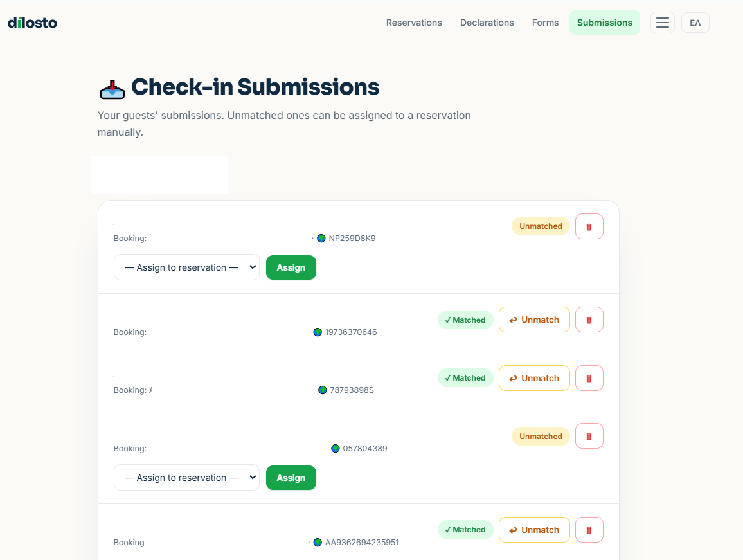The image size is (743, 560).
Task: Go to the Reservations tab
Action: pos(414,23)
